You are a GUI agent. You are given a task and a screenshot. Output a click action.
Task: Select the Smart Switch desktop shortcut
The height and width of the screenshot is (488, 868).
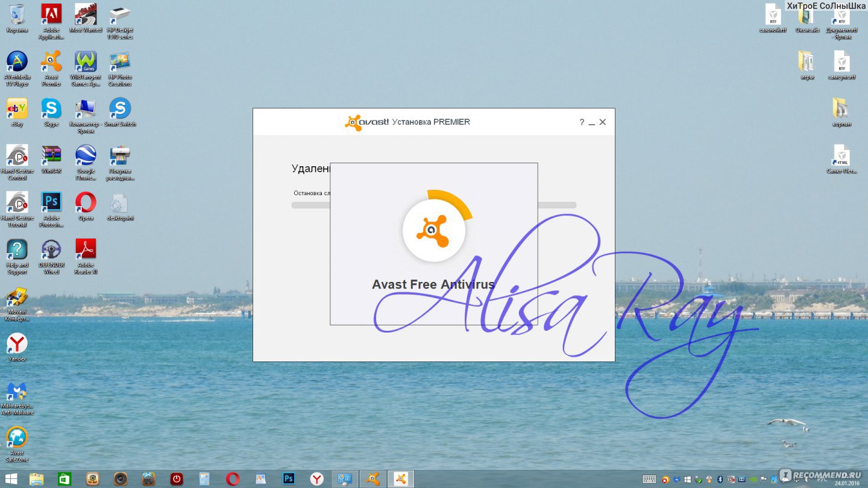coord(120,112)
